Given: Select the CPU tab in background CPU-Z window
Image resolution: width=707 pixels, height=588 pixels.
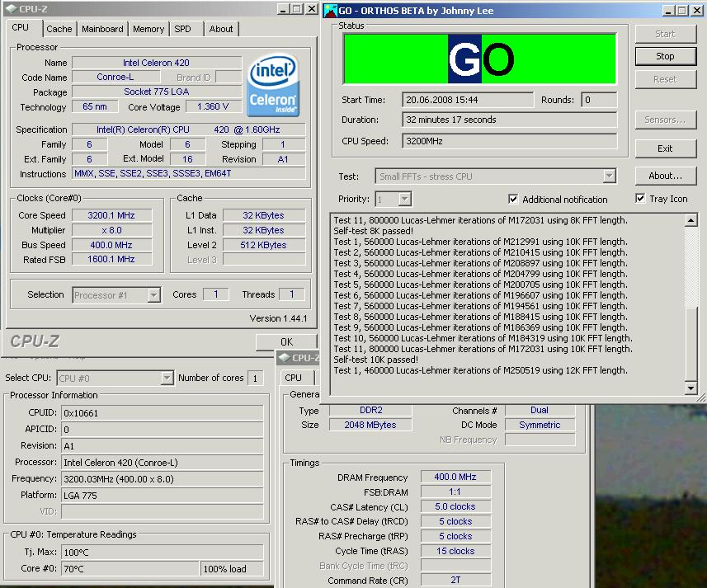Looking at the screenshot, I should 294,378.
